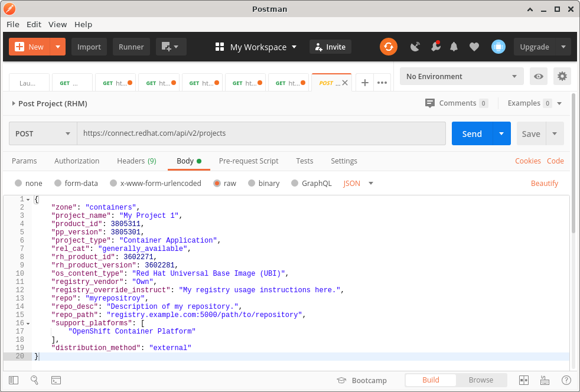Collapse support_platforms array fold on line 16

pyautogui.click(x=28, y=324)
